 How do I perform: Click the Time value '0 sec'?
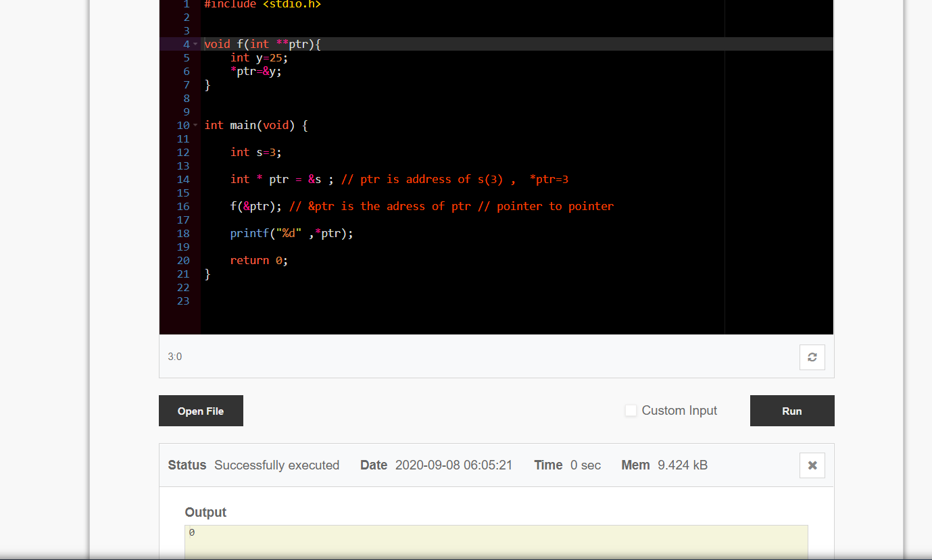pos(585,465)
